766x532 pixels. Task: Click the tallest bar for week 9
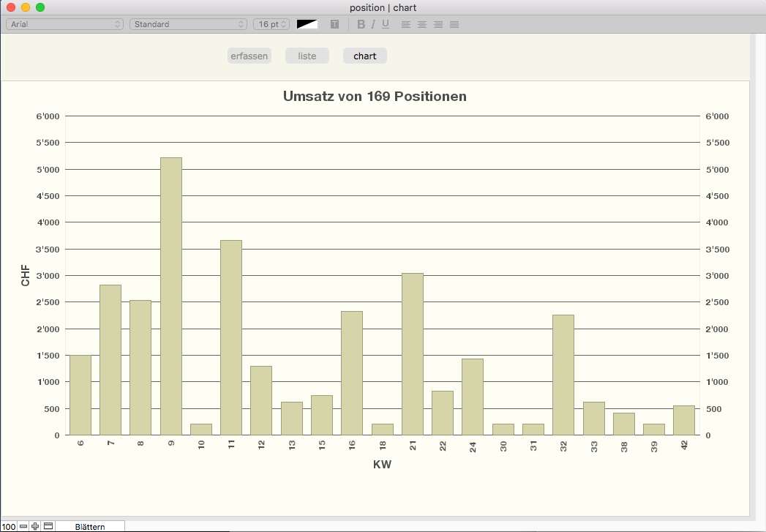(171, 296)
